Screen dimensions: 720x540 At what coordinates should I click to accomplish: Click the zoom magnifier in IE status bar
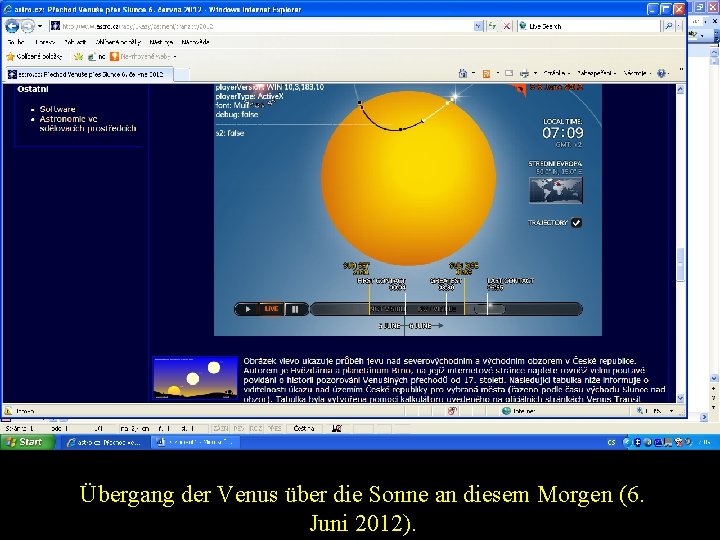click(x=640, y=411)
